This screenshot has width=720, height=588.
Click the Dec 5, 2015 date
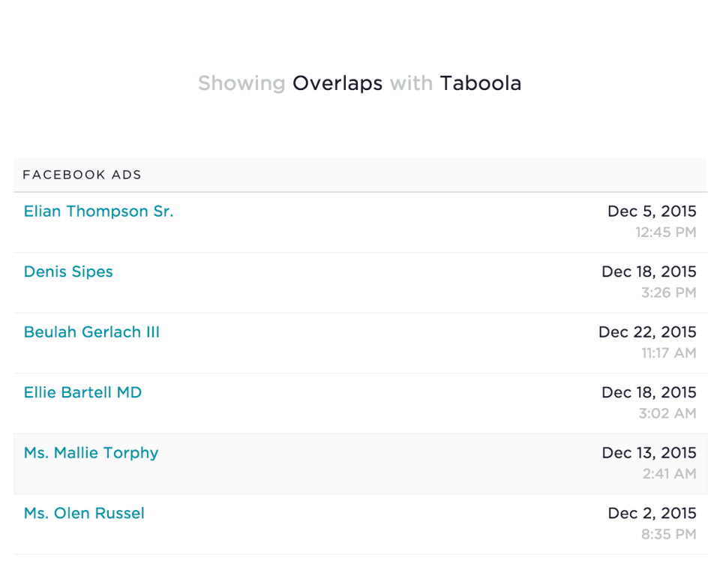652,211
